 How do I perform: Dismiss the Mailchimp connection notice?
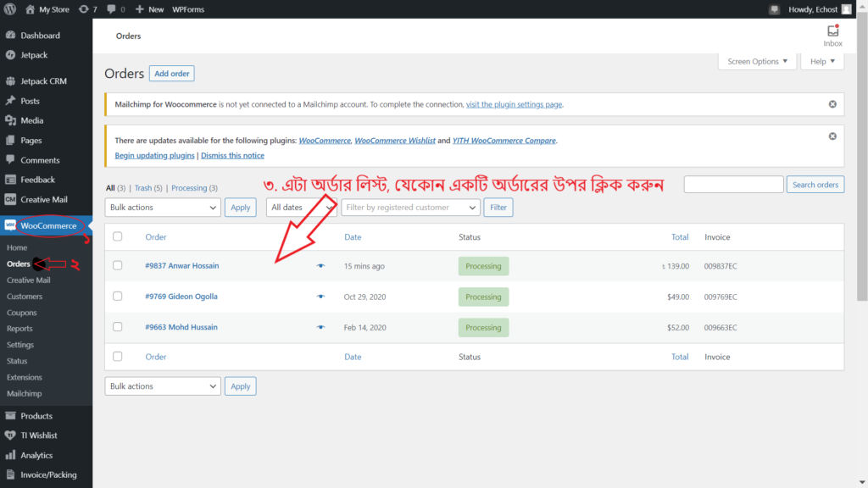(832, 104)
